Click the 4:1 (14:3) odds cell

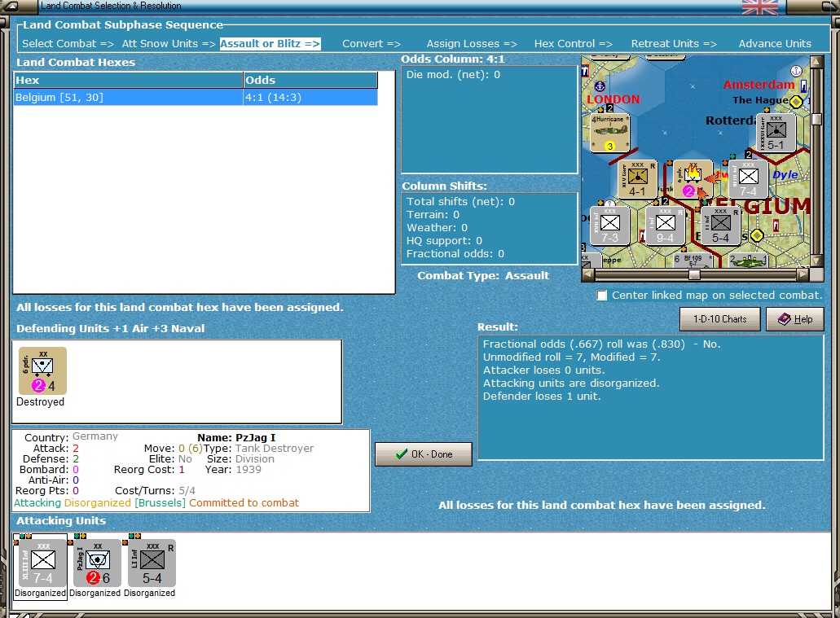310,98
